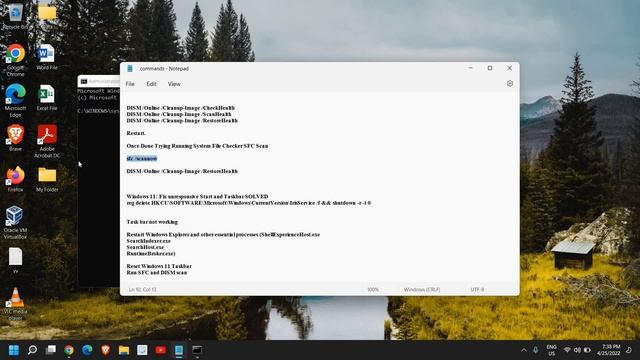Image resolution: width=640 pixels, height=360 pixels.
Task: Open Microsoft Edge desktop shortcut
Action: (16, 100)
